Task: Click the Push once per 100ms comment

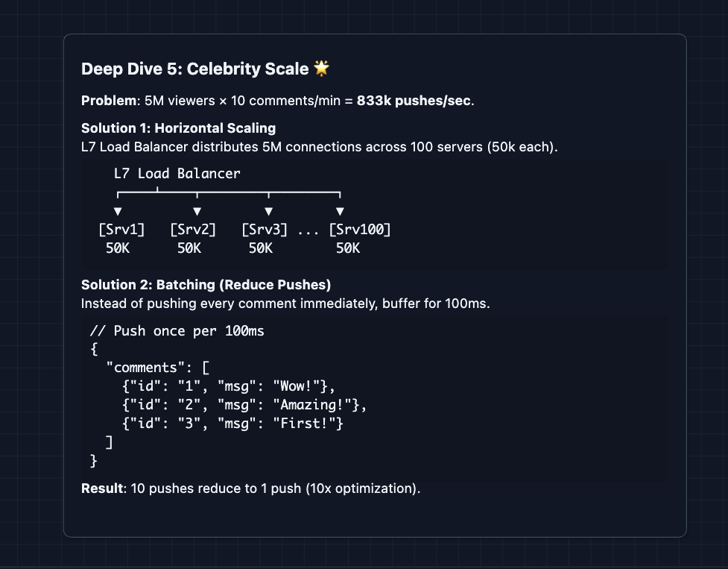Action: [177, 331]
